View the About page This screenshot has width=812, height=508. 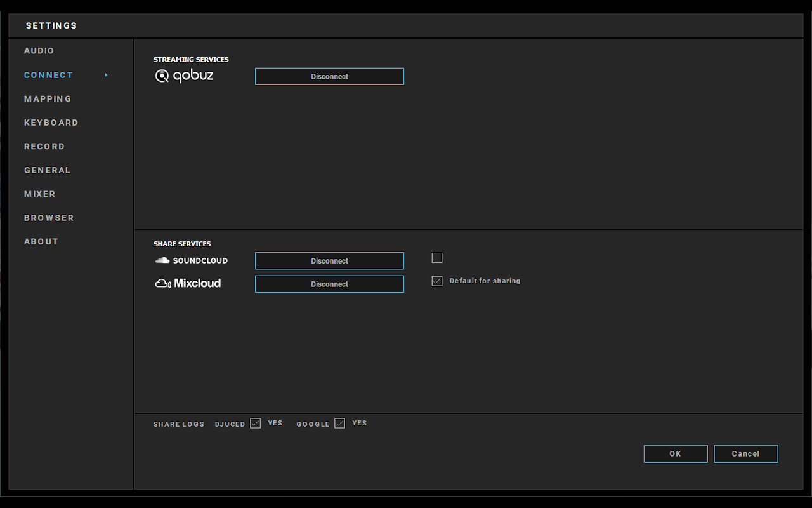click(x=41, y=241)
